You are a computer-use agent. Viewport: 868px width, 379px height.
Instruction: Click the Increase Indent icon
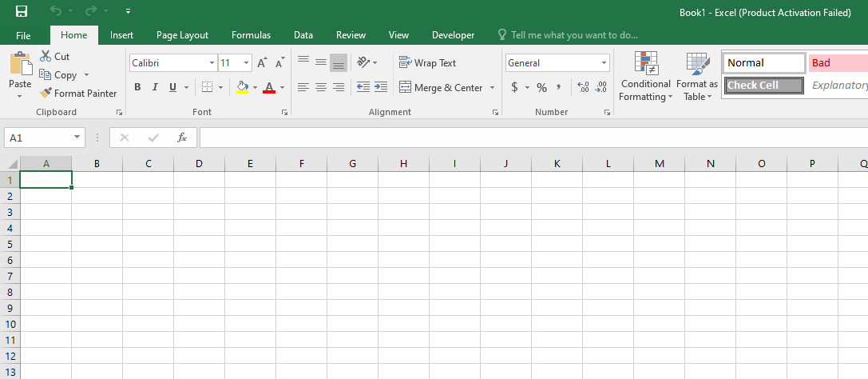click(381, 87)
